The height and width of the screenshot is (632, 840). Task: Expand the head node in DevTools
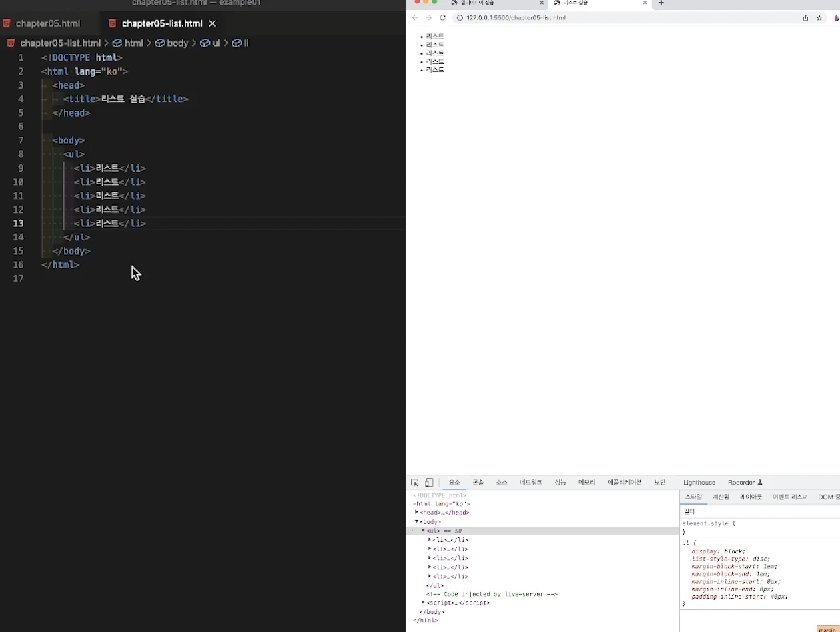point(416,512)
